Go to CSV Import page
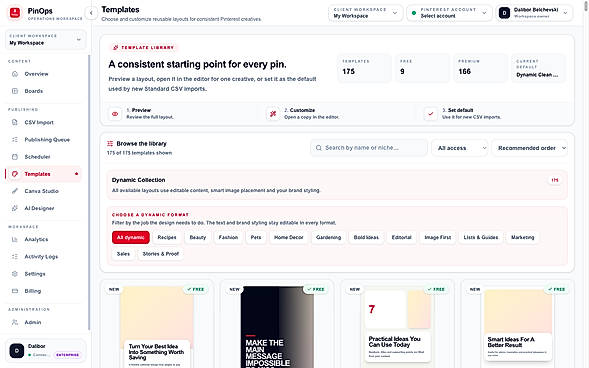The image size is (589, 368). pos(44,122)
